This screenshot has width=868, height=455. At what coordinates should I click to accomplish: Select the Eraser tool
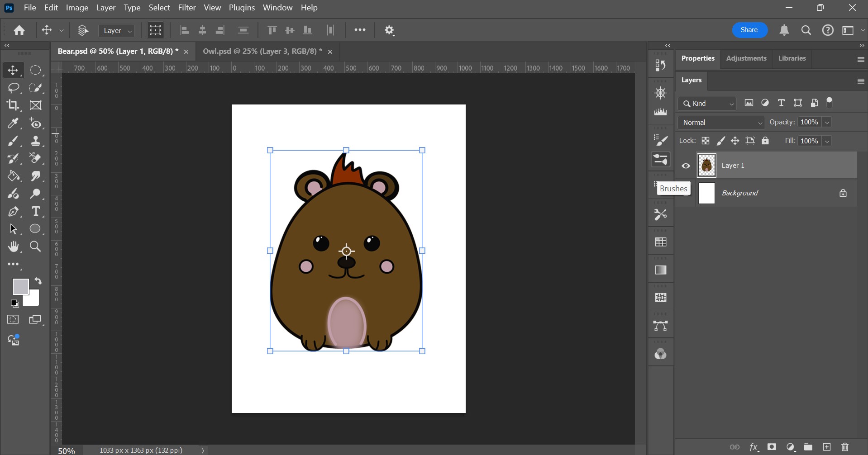pos(35,158)
